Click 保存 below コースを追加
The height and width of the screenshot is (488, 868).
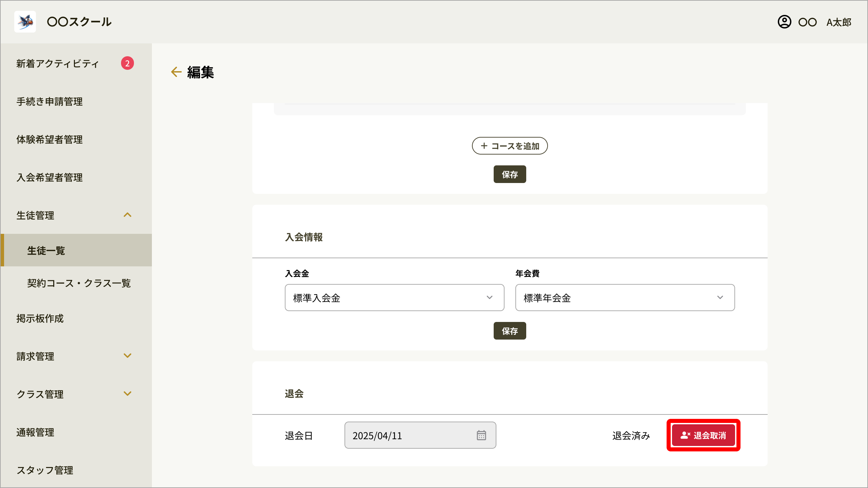[x=510, y=174]
